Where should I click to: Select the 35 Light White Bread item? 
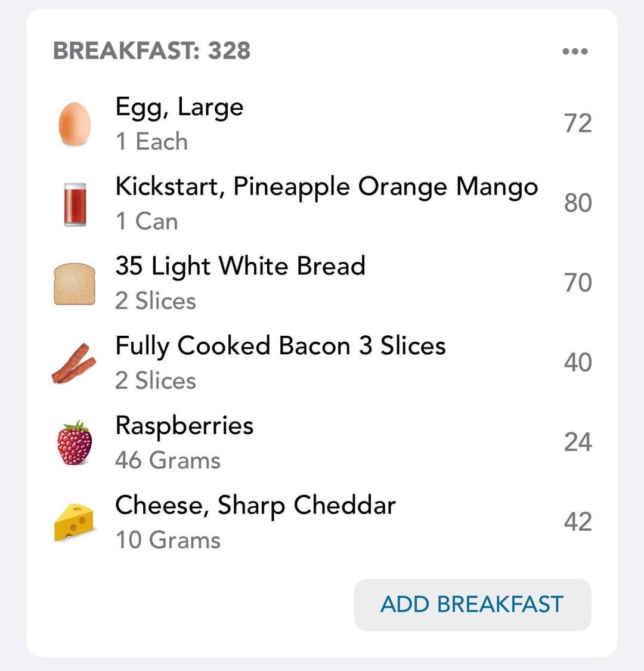(x=322, y=284)
